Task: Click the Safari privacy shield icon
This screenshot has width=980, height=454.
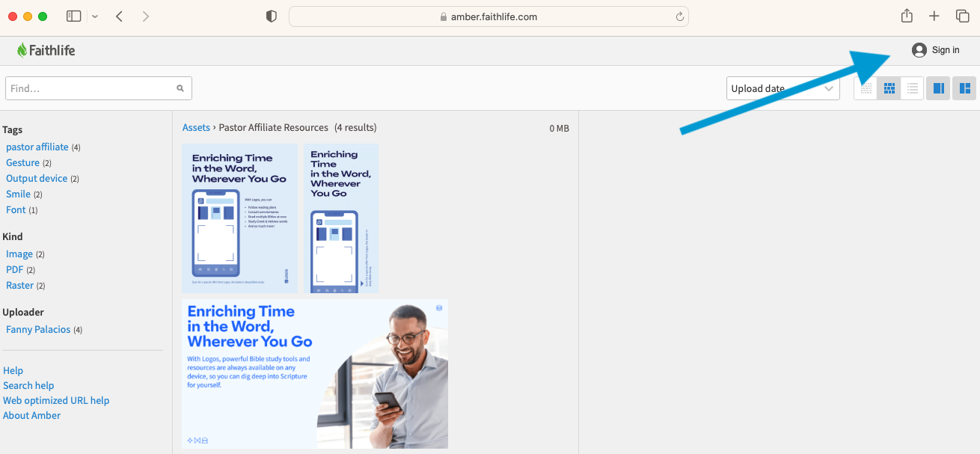Action: [272, 16]
